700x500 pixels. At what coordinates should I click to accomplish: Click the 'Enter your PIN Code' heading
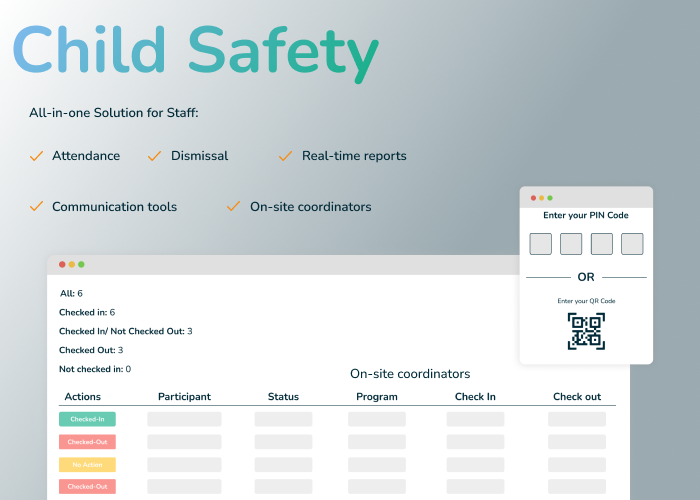(x=586, y=215)
